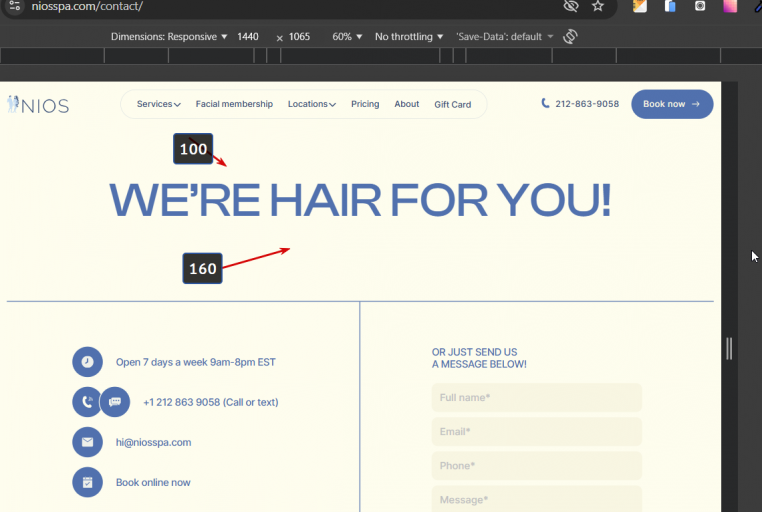
Task: Click the calendar booking icon
Action: point(87,482)
